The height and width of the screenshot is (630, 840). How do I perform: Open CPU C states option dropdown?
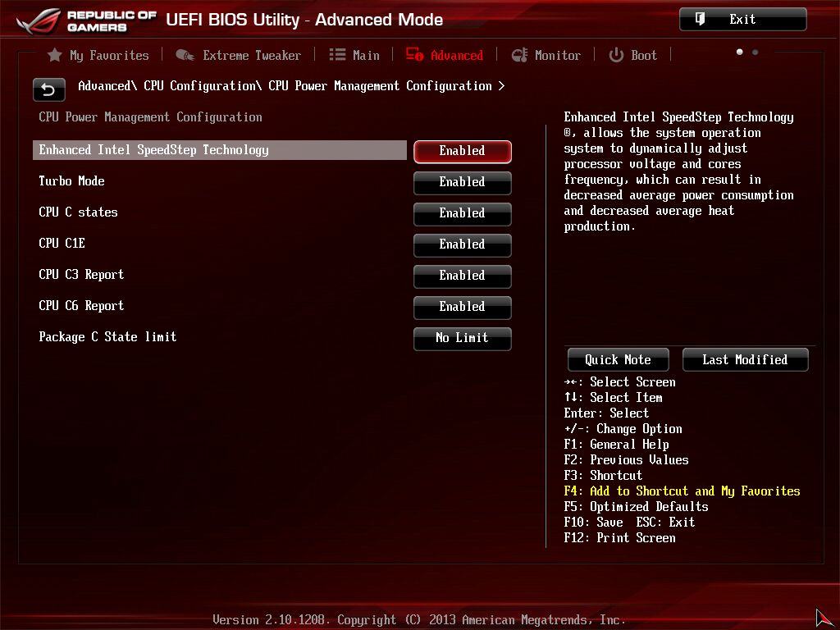(463, 213)
